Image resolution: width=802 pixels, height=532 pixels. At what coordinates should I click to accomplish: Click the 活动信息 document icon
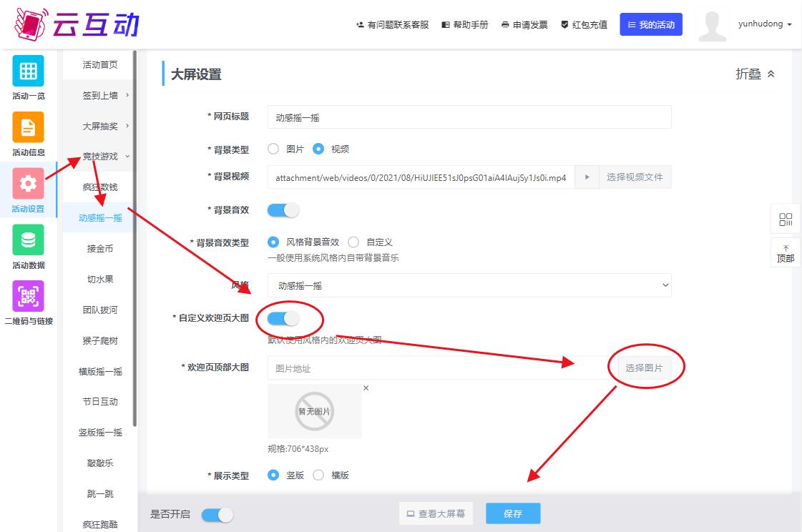pyautogui.click(x=28, y=127)
